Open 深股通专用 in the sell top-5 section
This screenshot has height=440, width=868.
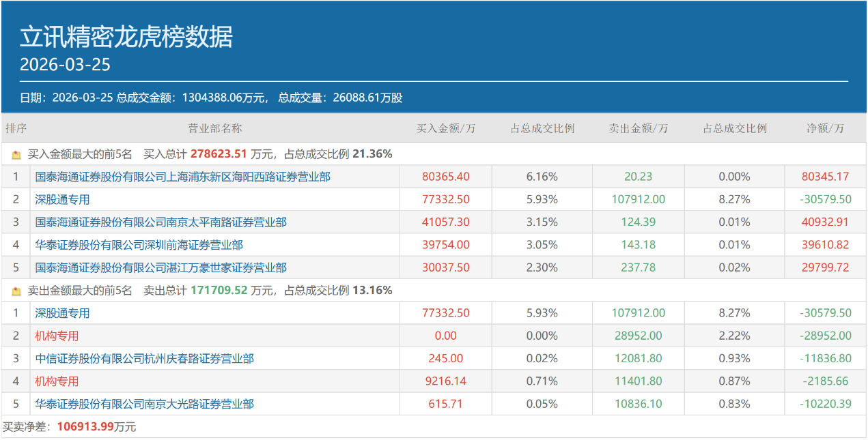62,313
